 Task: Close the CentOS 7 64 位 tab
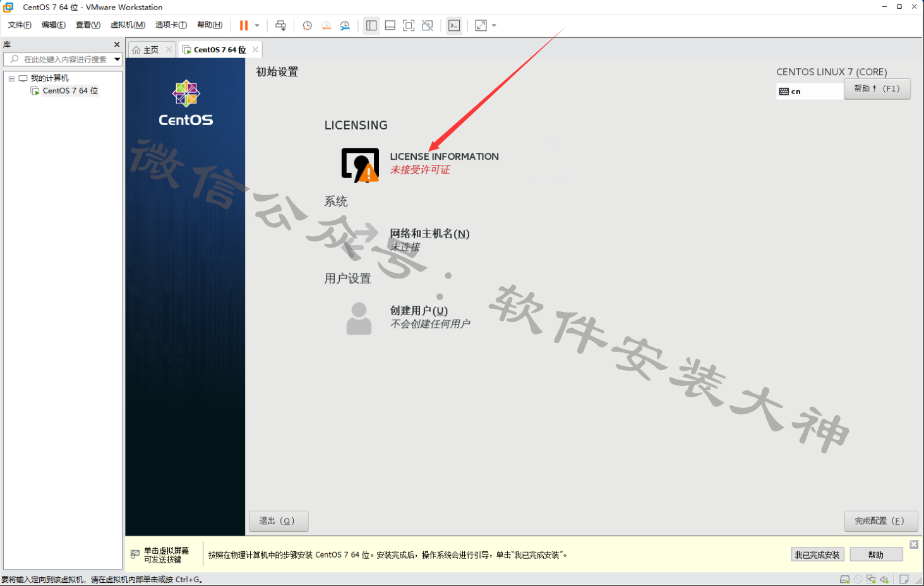point(255,49)
